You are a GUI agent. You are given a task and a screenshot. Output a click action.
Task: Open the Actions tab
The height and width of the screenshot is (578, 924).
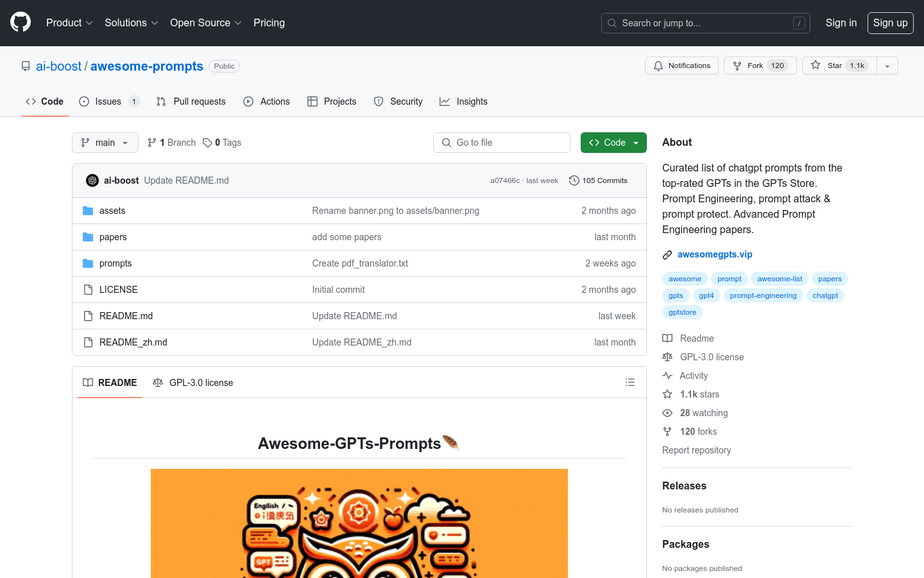pyautogui.click(x=266, y=101)
